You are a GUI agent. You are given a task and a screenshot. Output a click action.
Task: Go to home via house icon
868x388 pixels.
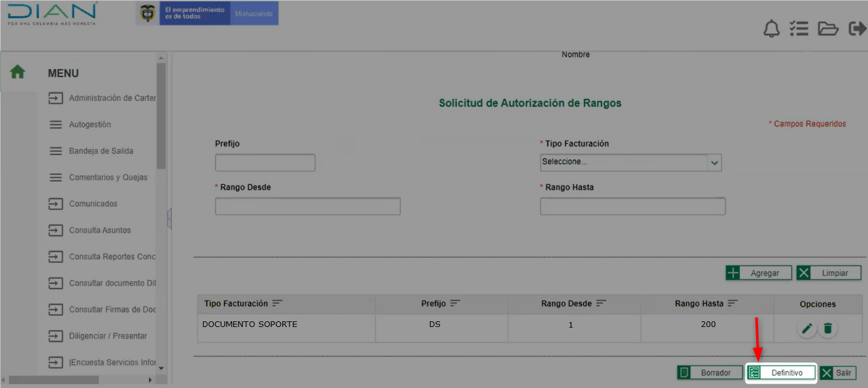(x=18, y=72)
